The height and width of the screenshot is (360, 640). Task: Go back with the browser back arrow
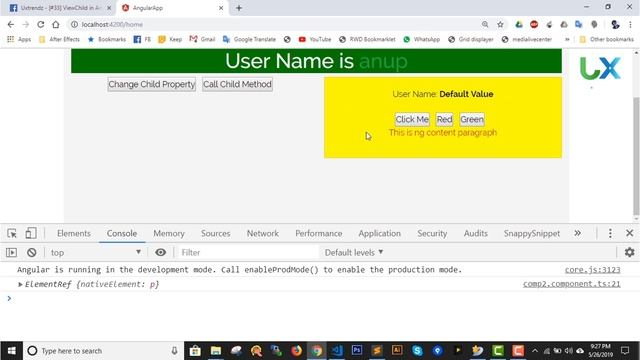point(11,24)
